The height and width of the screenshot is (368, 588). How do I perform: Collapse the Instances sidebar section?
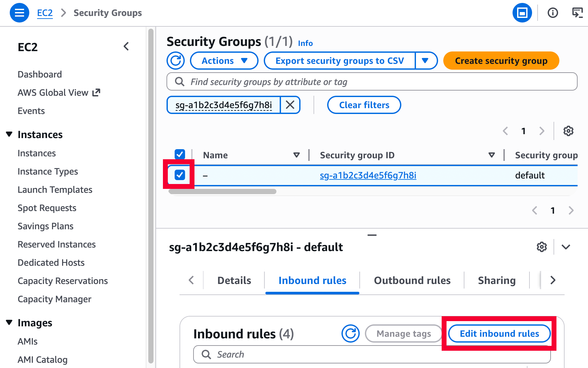pos(9,134)
